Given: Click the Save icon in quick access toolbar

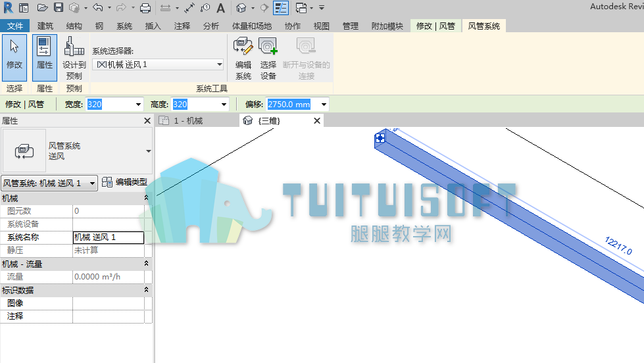Looking at the screenshot, I should [59, 7].
